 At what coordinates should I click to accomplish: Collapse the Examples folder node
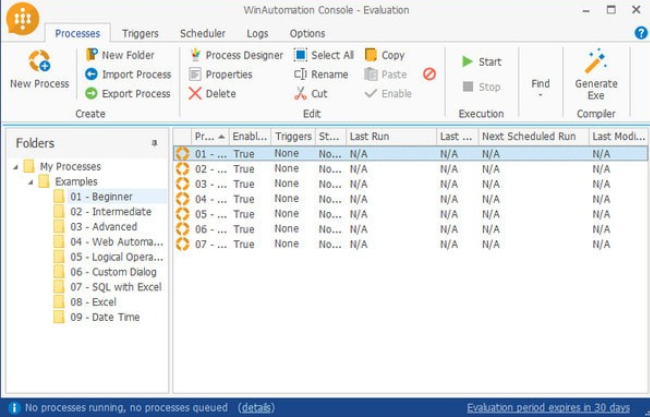31,181
